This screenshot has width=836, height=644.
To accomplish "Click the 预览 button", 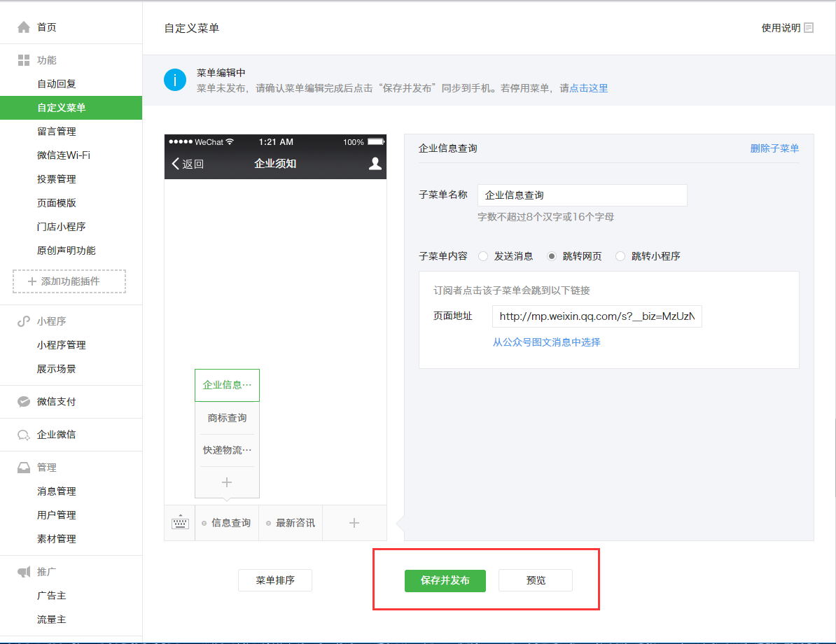I will tap(536, 580).
